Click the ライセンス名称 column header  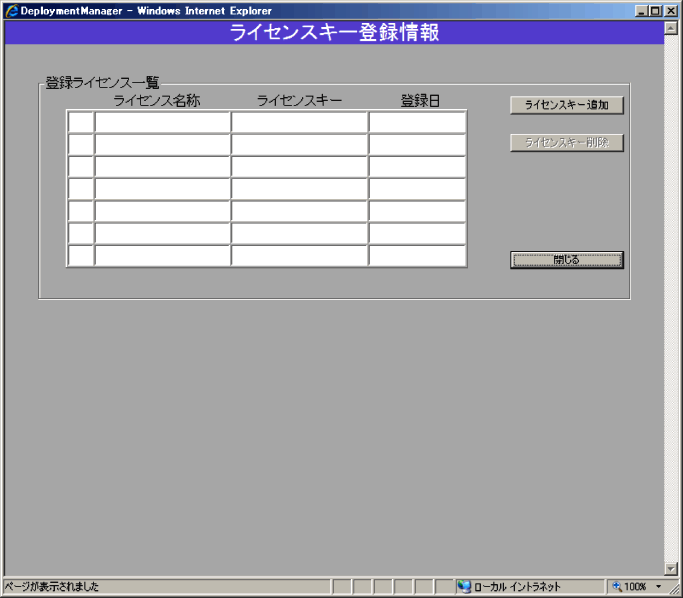[x=157, y=101]
